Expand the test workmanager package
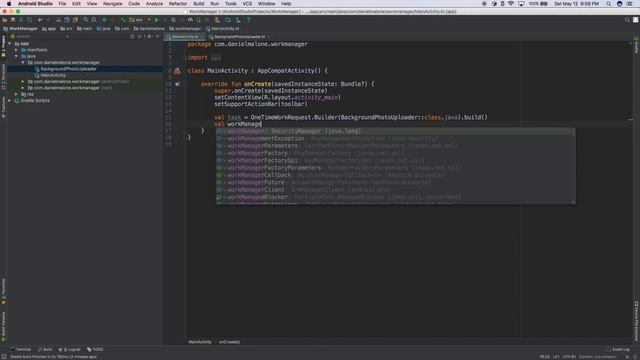 point(23,88)
